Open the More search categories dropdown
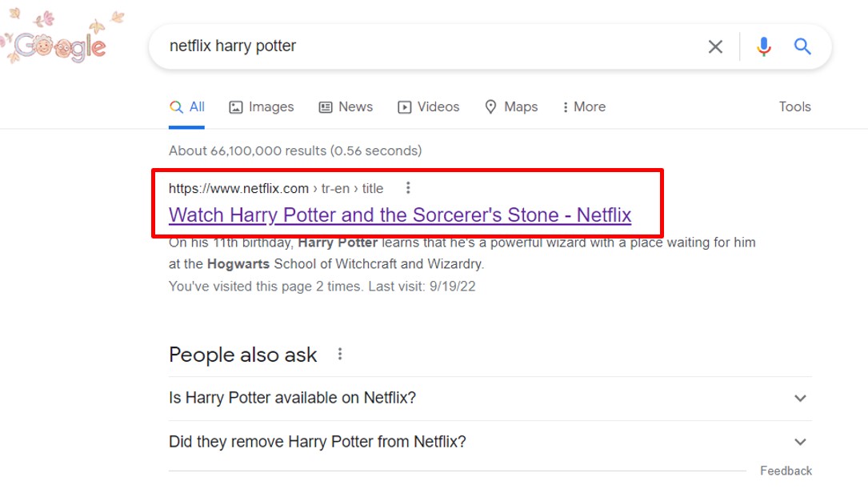 (x=583, y=106)
